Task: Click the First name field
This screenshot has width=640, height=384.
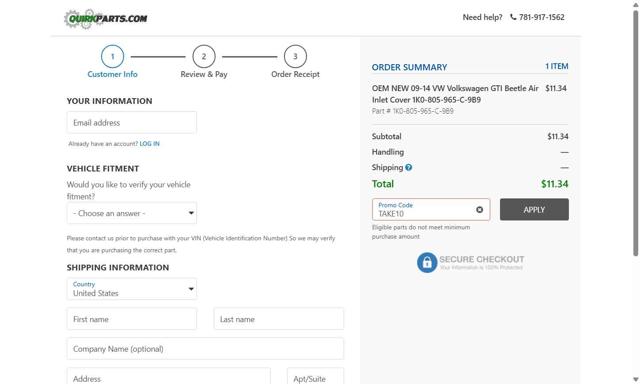Action: [x=132, y=319]
